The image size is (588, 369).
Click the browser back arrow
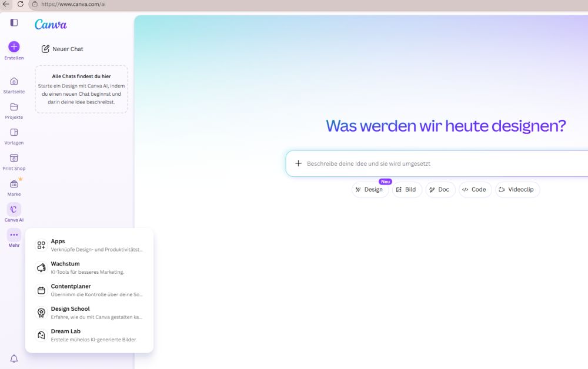[6, 4]
